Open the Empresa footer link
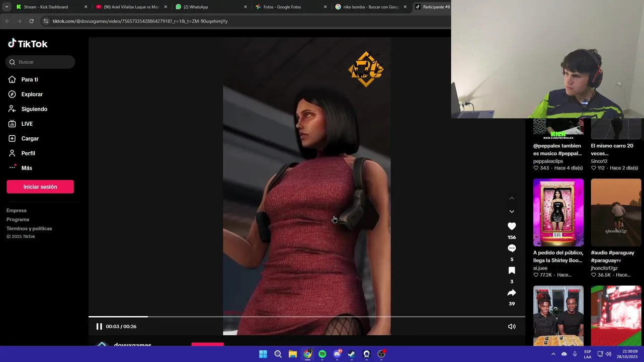 coord(17,211)
